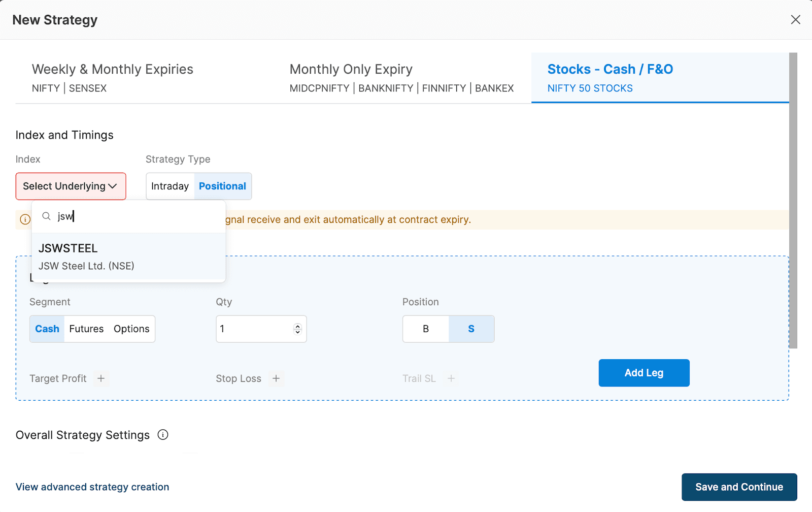
Task: Open View advanced strategy creation link
Action: [x=92, y=487]
